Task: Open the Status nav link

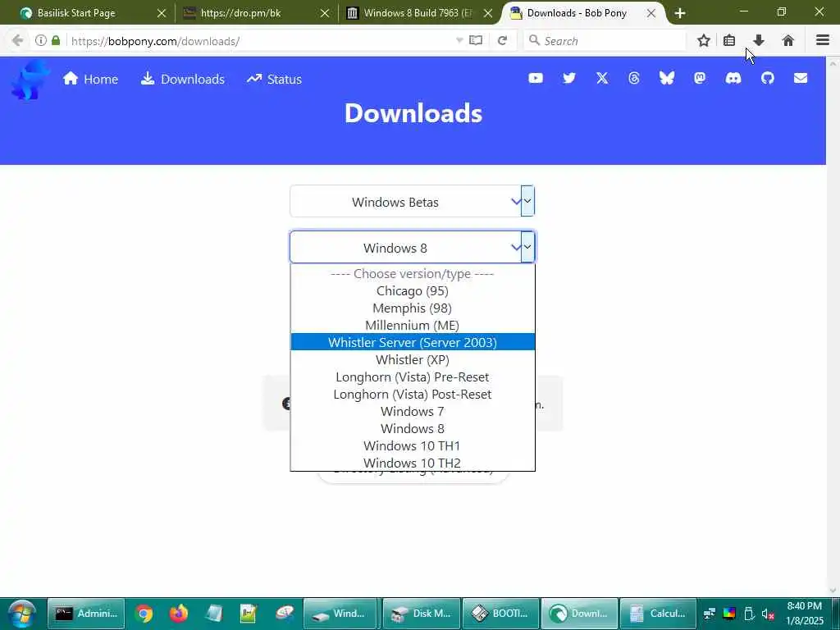Action: click(x=274, y=80)
